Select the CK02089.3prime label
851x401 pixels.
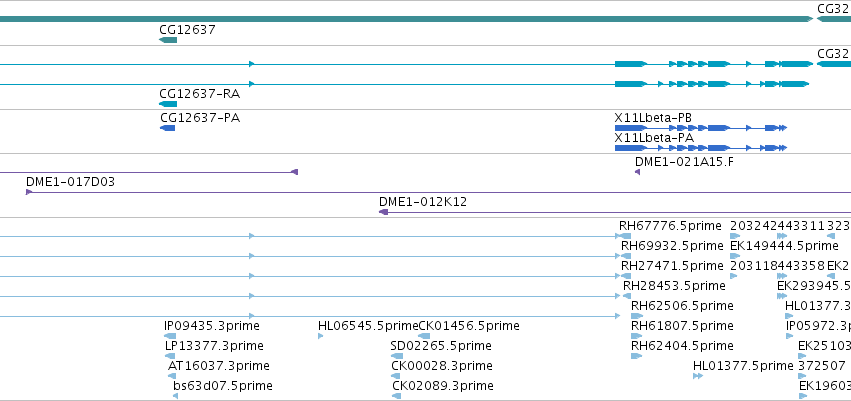pos(443,386)
